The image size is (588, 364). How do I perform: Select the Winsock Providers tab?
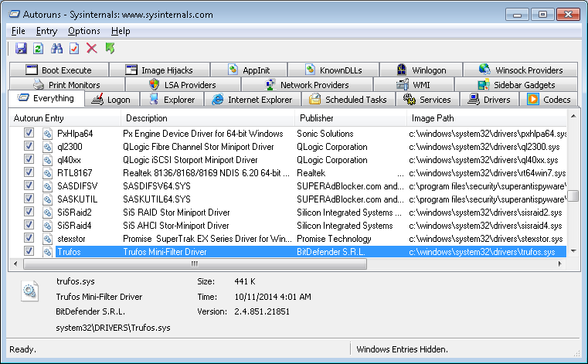click(521, 70)
